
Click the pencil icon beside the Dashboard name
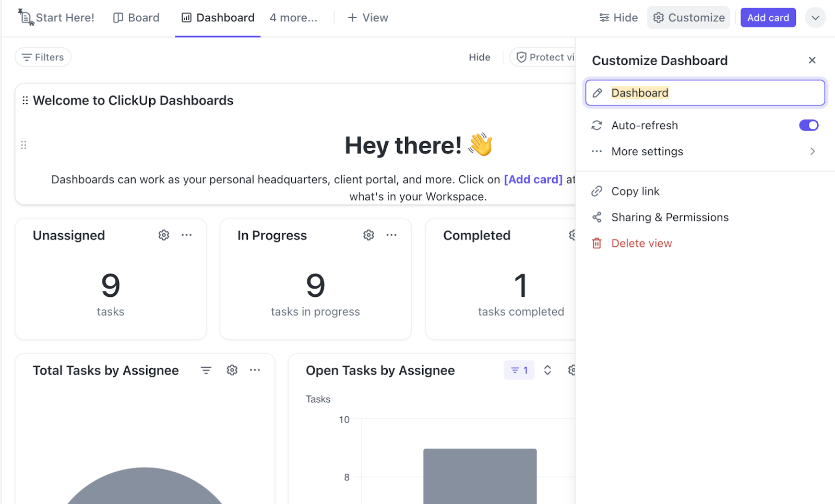[598, 92]
